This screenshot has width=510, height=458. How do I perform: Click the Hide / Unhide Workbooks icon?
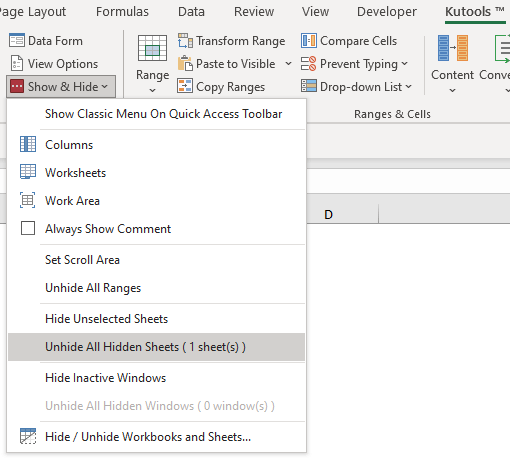click(x=28, y=436)
